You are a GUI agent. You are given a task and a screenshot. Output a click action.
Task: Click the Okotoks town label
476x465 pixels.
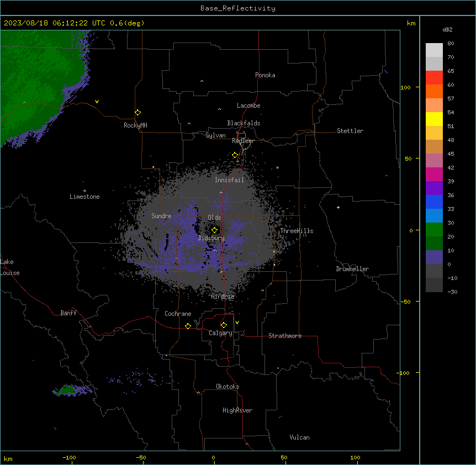point(228,387)
